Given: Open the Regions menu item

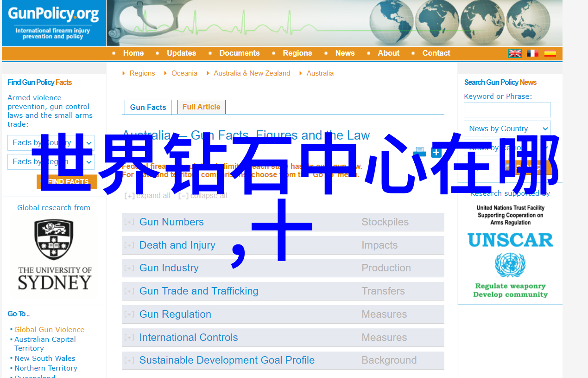Looking at the screenshot, I should 297,53.
